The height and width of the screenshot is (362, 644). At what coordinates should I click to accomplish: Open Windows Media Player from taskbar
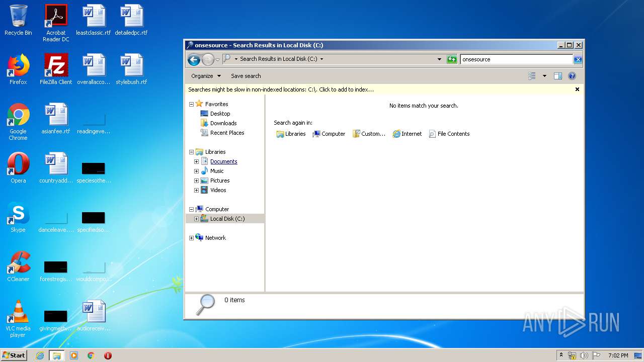74,355
